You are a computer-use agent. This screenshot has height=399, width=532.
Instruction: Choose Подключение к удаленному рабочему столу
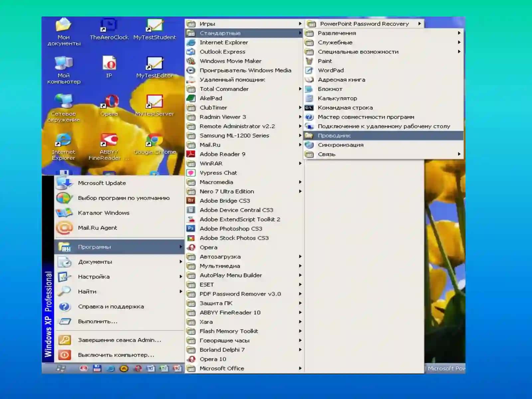[x=384, y=126]
